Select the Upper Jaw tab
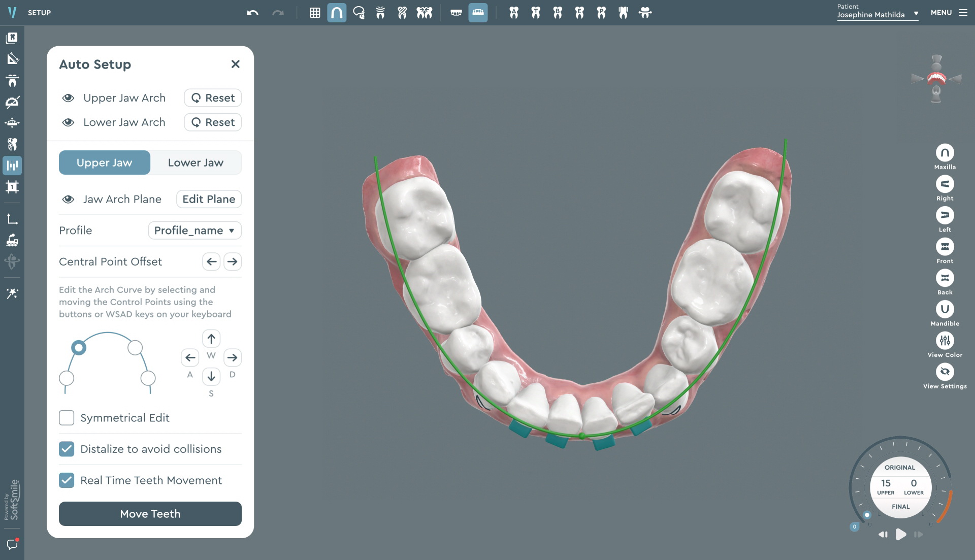This screenshot has width=975, height=560. point(105,162)
